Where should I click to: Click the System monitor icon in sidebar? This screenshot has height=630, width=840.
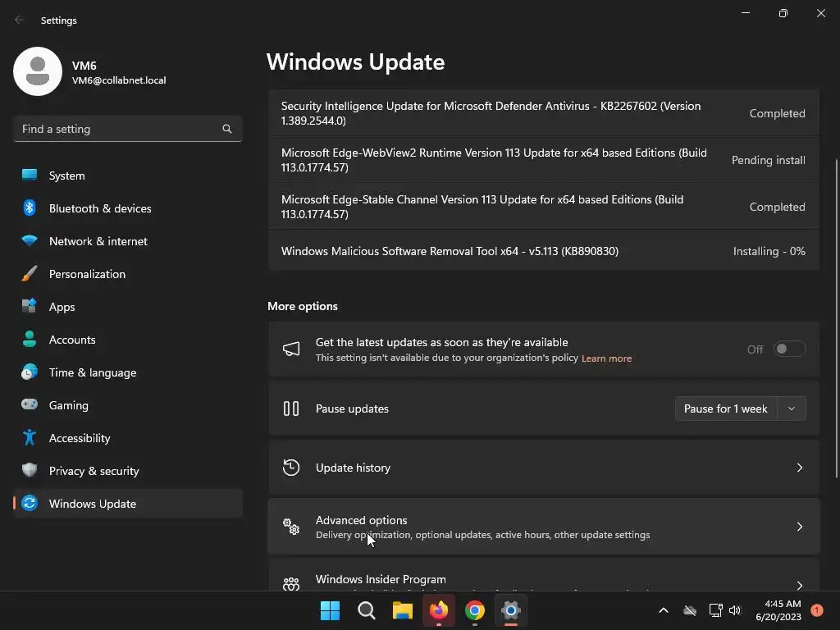(30, 176)
